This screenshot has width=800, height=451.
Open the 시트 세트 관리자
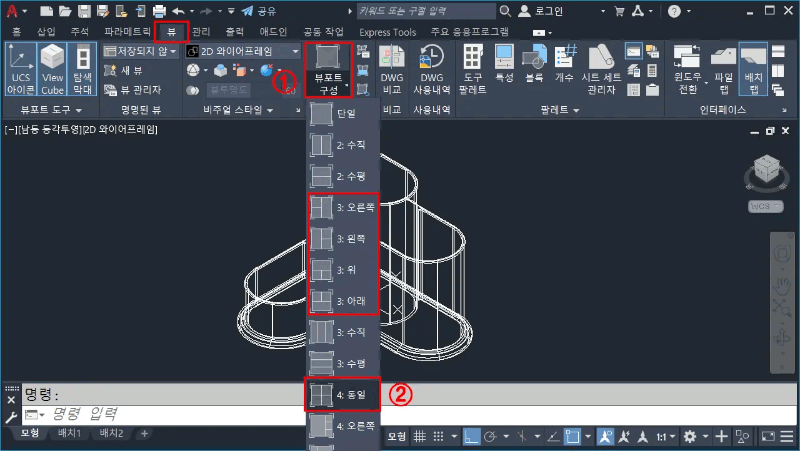click(597, 69)
